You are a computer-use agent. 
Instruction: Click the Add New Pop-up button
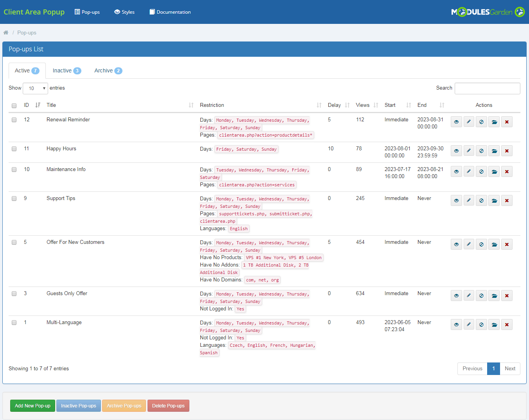[x=32, y=406]
